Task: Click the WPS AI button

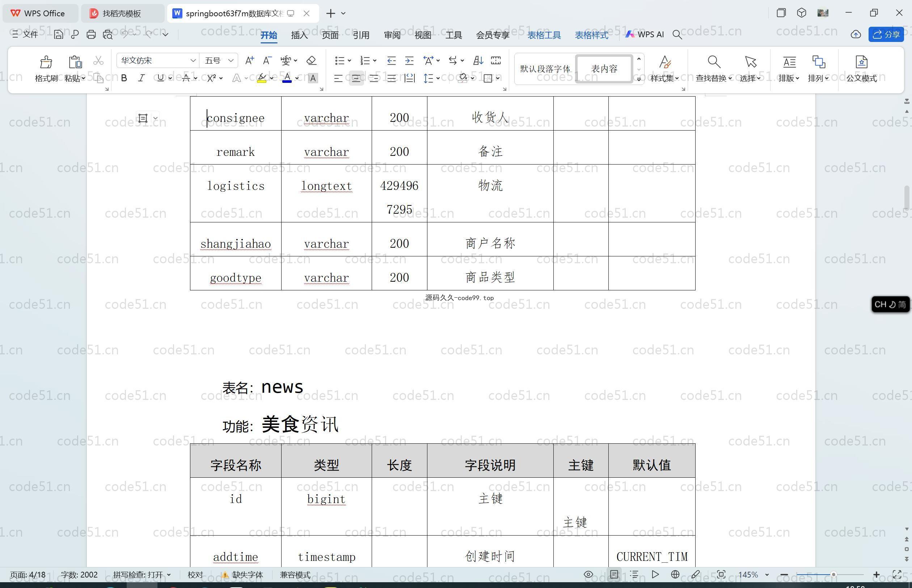Action: tap(645, 34)
